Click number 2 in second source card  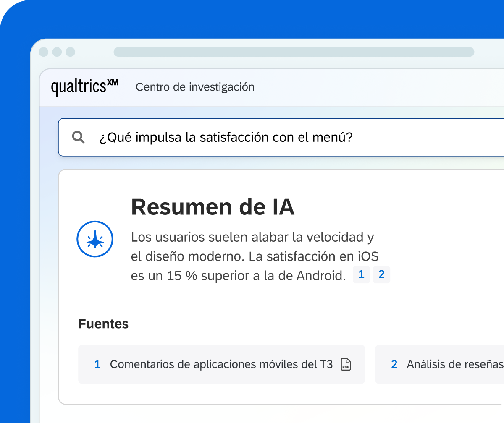394,364
